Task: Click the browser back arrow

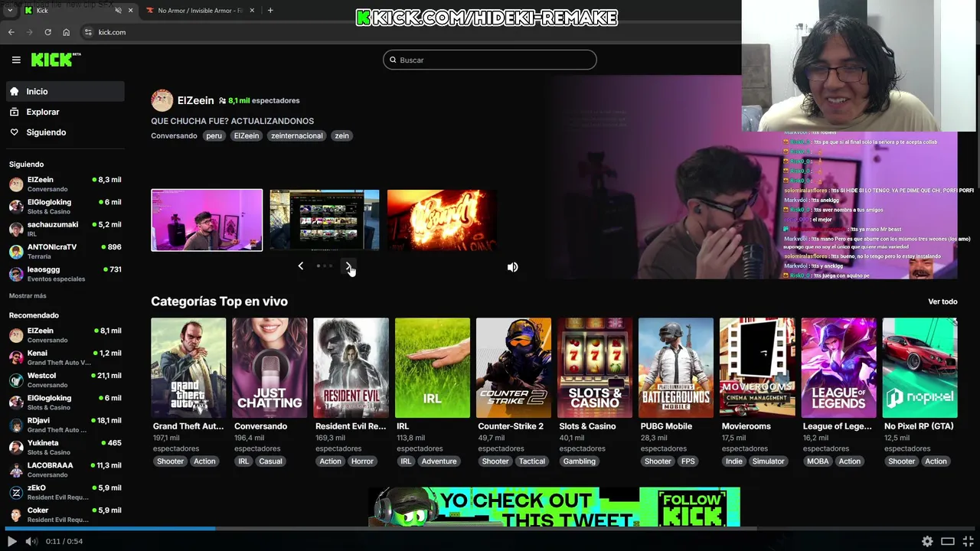Action: 11,32
